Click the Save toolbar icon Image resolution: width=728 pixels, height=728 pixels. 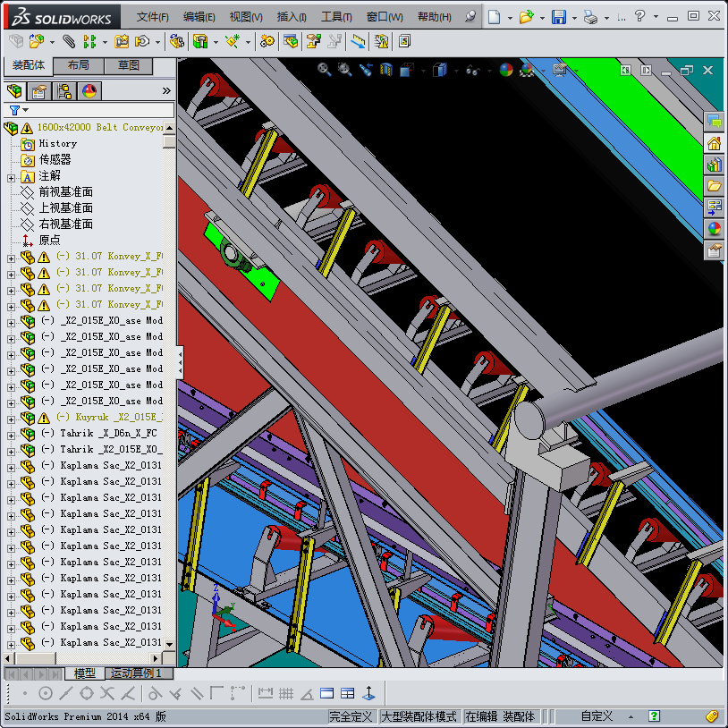[558, 17]
